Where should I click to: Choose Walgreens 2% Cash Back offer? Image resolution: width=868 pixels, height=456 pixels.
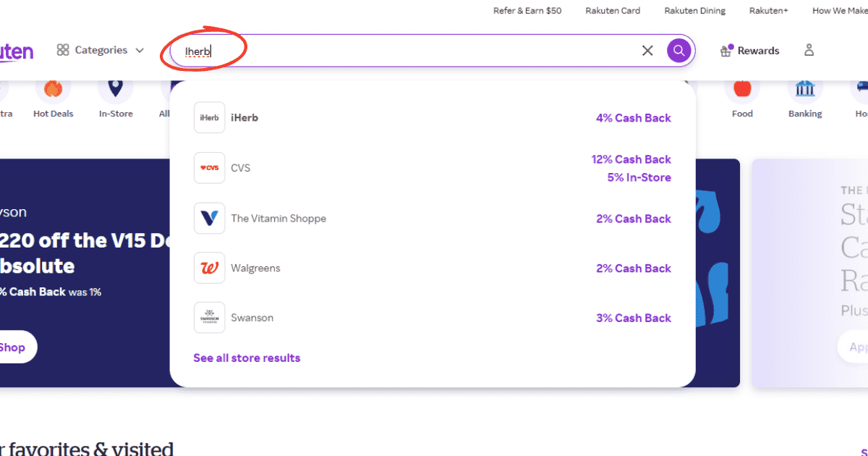pos(634,269)
